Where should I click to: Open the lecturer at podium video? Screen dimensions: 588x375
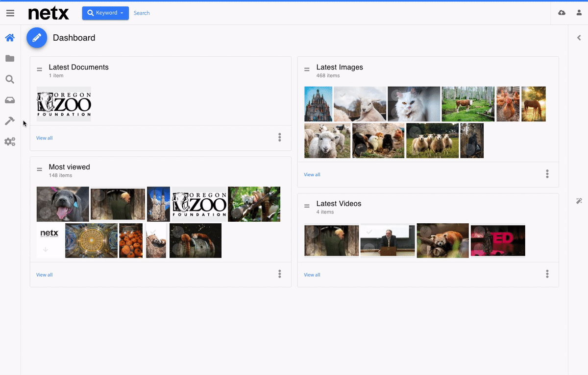click(388, 240)
